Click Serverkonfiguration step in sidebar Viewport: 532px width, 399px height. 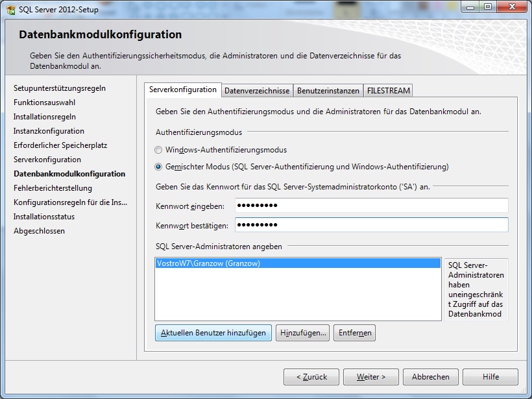point(47,160)
